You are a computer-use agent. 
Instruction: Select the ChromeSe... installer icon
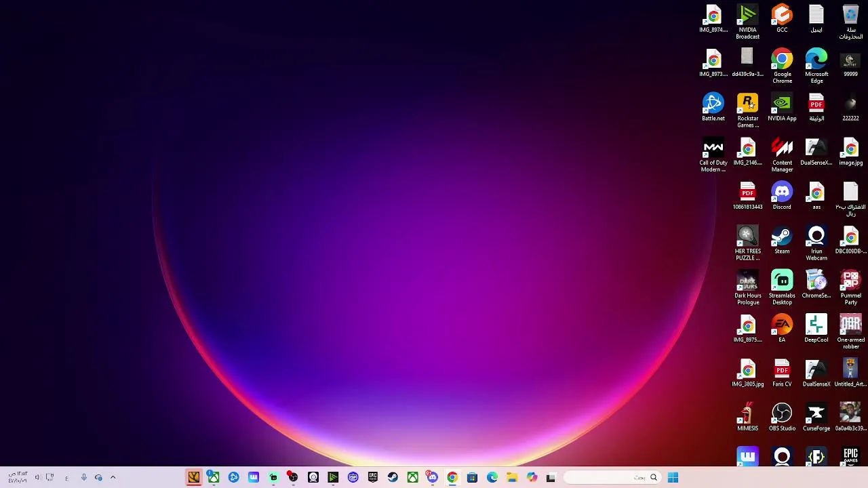coord(816,284)
